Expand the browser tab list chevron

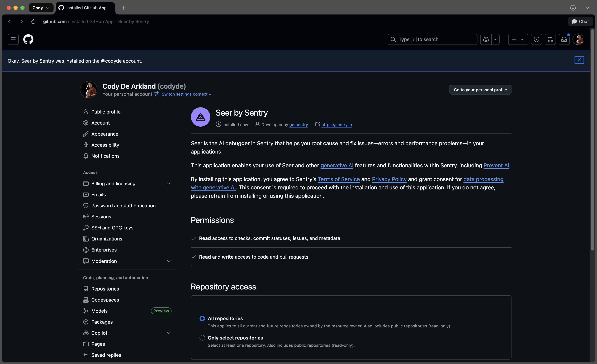[587, 8]
